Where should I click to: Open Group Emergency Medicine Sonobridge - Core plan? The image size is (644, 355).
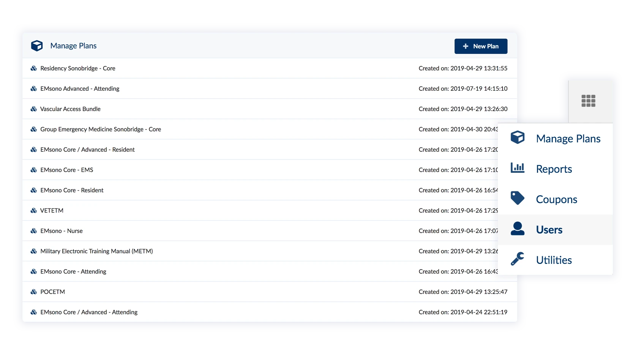click(101, 129)
